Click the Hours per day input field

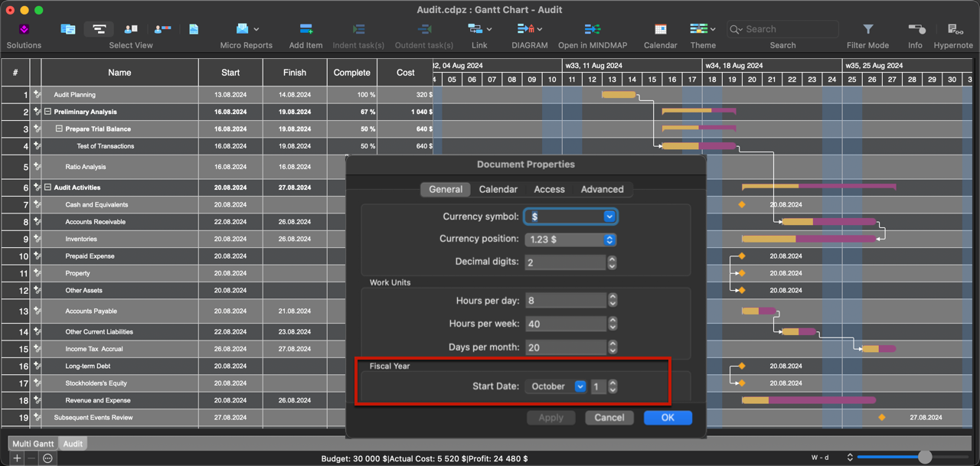click(565, 301)
